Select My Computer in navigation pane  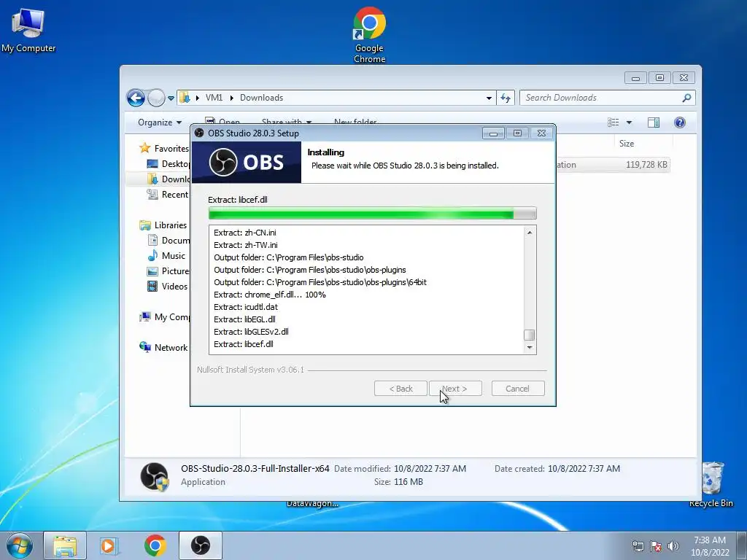point(164,317)
